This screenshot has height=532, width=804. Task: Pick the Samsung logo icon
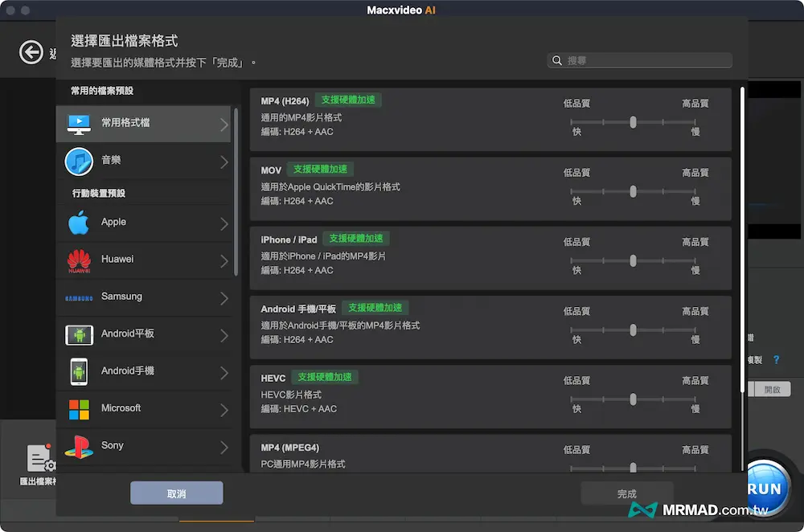79,297
